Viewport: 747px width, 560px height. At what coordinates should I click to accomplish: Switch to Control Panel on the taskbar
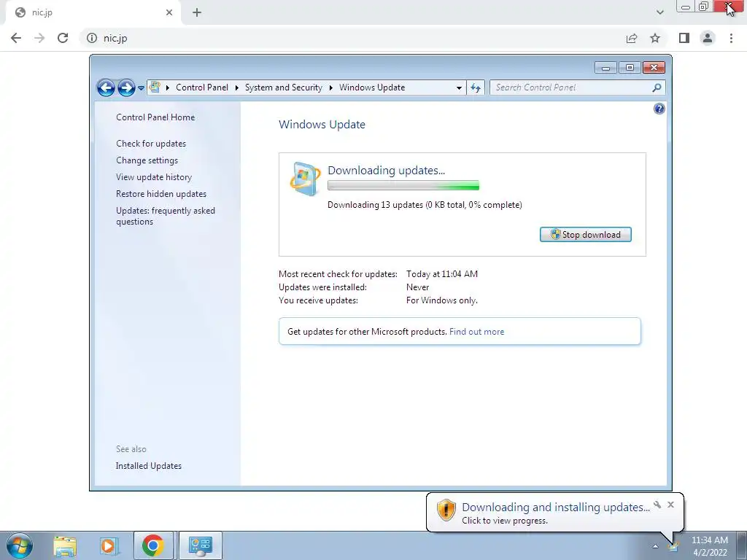(x=200, y=545)
